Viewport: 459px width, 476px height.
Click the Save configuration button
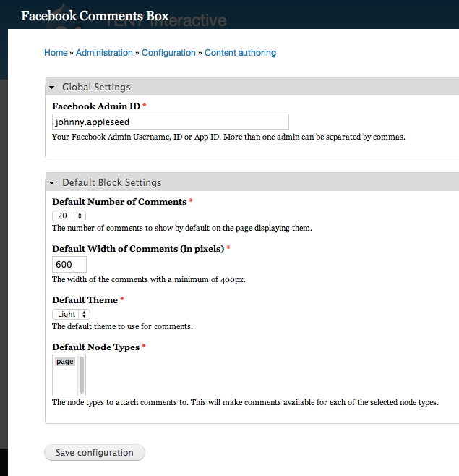tap(95, 453)
